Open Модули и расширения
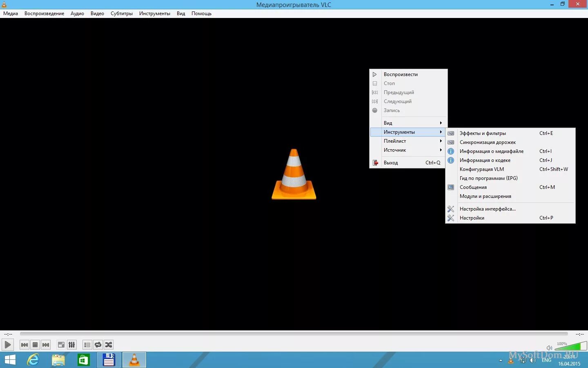Screen dimensions: 588x368 pyautogui.click(x=510, y=196)
